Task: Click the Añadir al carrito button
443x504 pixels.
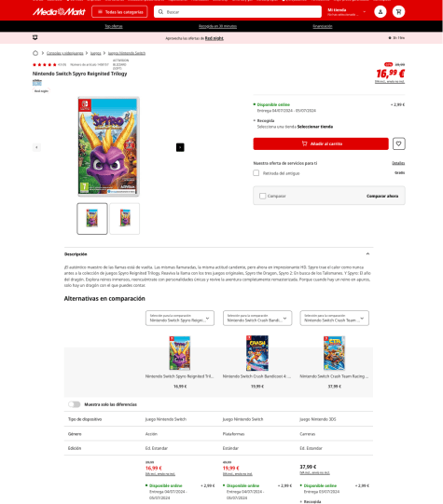Action: (321, 143)
